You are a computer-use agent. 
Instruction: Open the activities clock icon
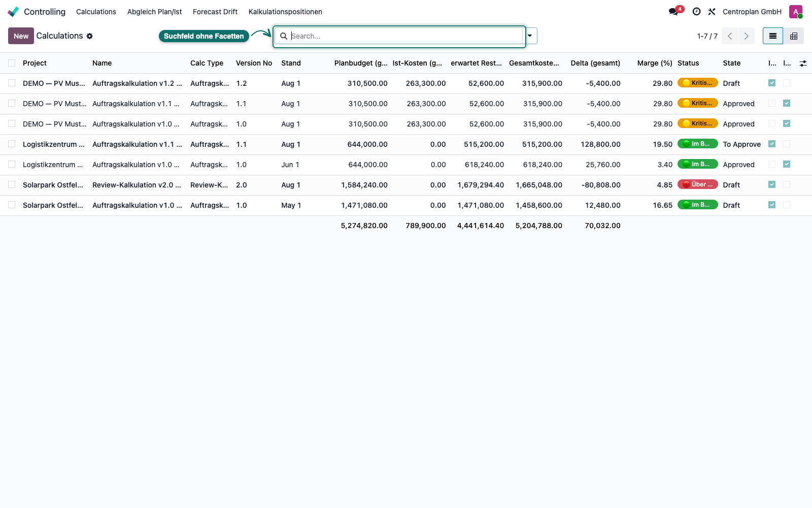coord(697,12)
